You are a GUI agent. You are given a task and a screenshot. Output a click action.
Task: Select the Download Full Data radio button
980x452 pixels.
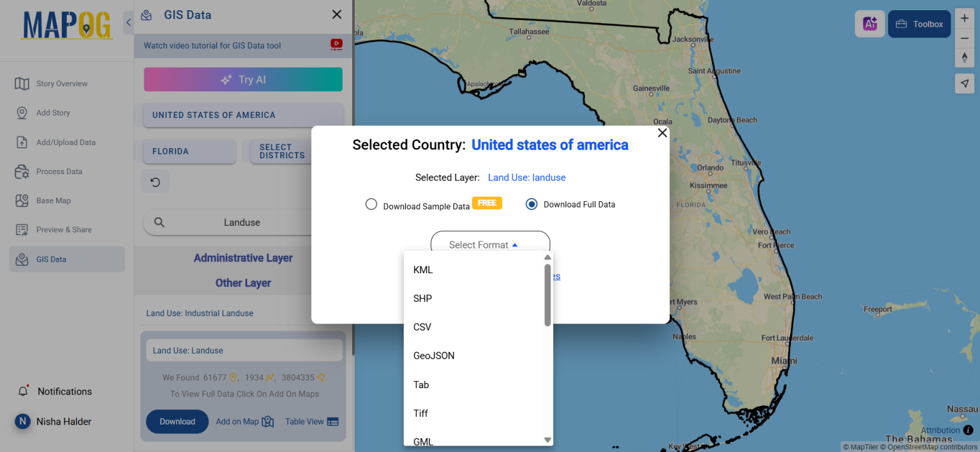(531, 204)
